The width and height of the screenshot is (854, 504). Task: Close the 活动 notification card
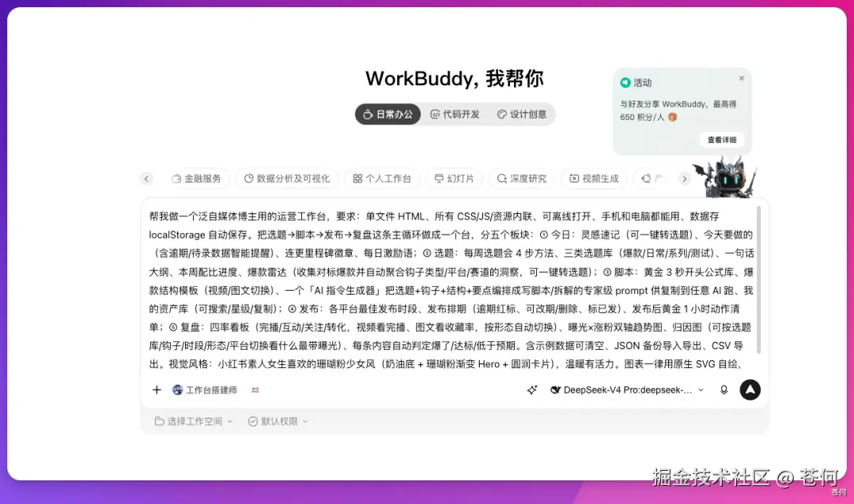(741, 78)
